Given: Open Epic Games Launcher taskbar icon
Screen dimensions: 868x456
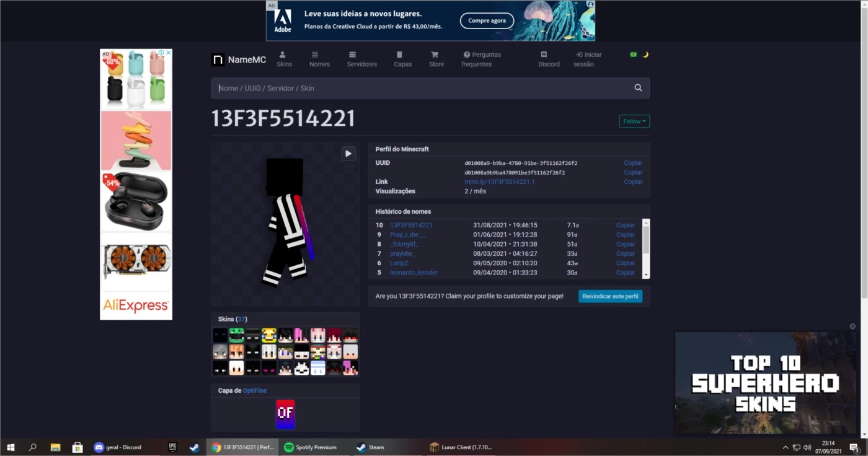Looking at the screenshot, I should 172,447.
